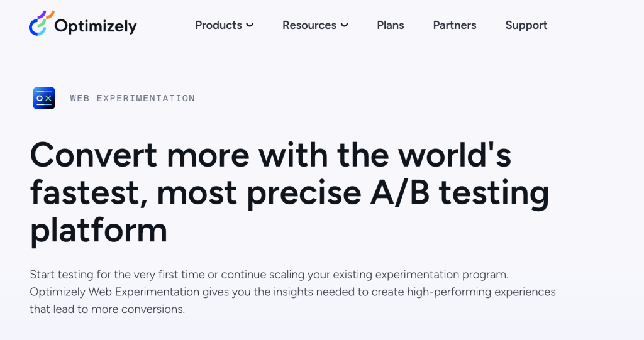Viewport: 644px width, 340px height.
Task: Click the Optimizely colorful swirl logo icon
Action: pyautogui.click(x=42, y=23)
